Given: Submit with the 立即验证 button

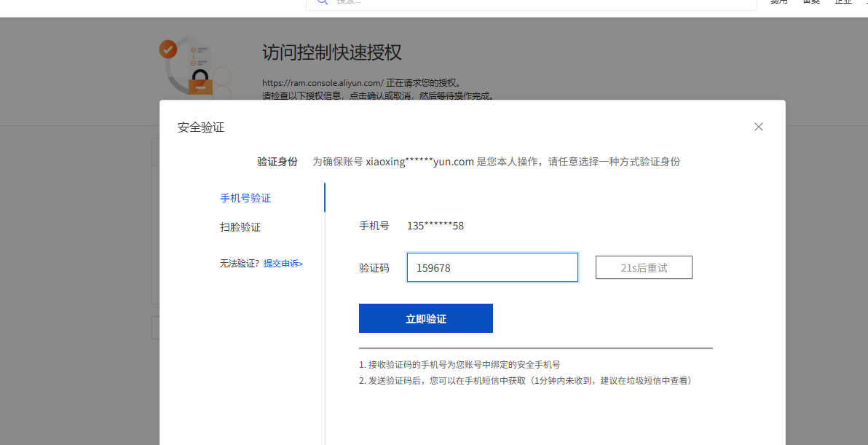Looking at the screenshot, I should [x=425, y=318].
